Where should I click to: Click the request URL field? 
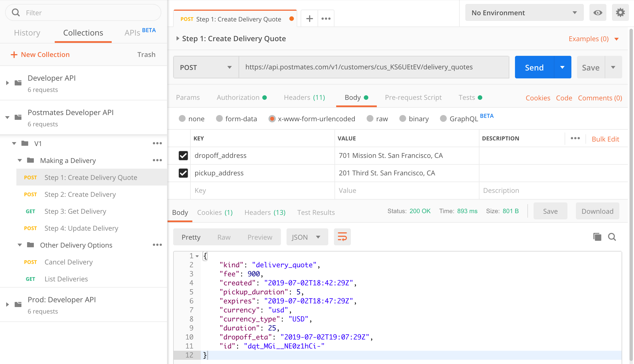point(374,67)
